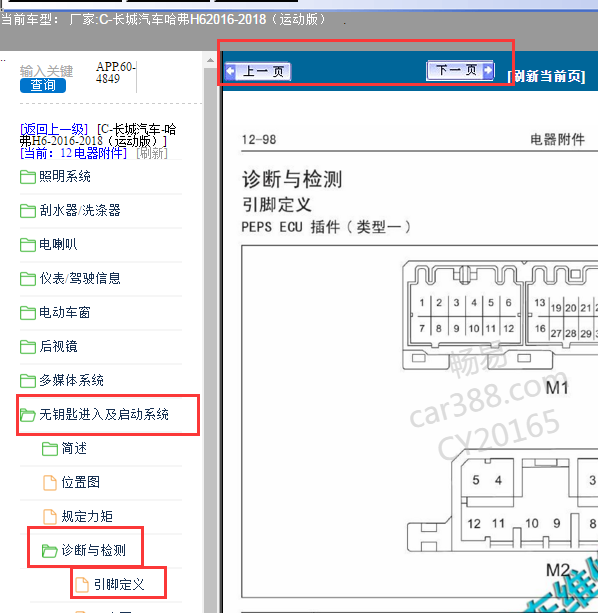The height and width of the screenshot is (613, 598).
Task: Click folder icon beside 仪表/驾驶信息
Action: click(x=28, y=279)
